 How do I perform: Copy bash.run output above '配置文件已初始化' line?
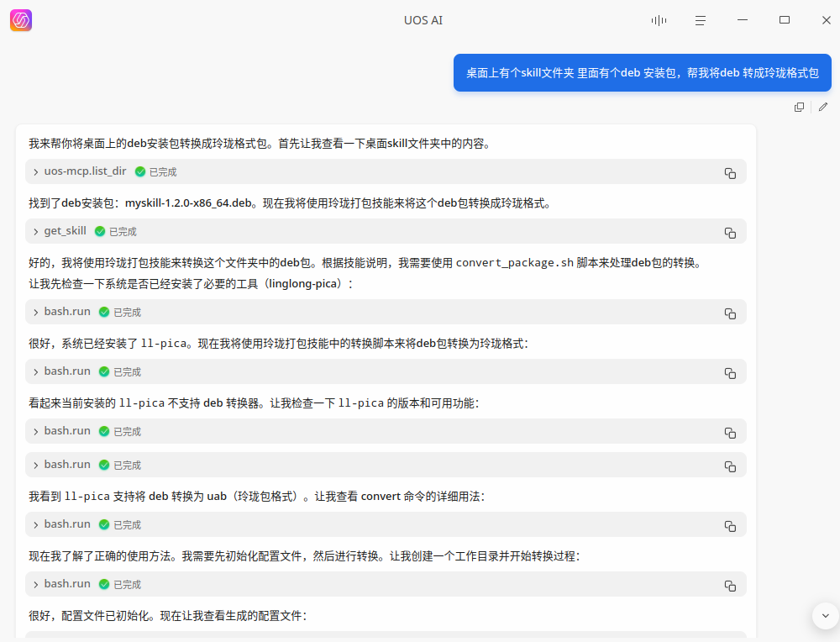tap(730, 585)
